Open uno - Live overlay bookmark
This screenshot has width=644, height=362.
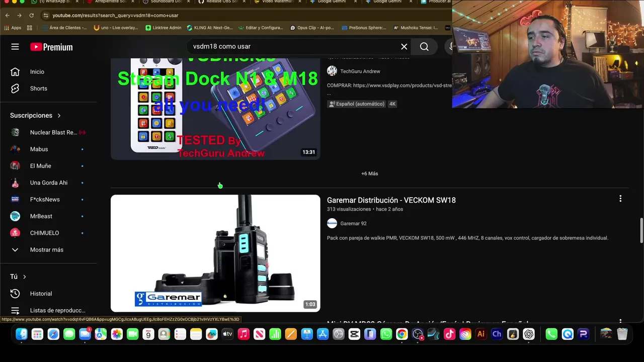(x=116, y=28)
